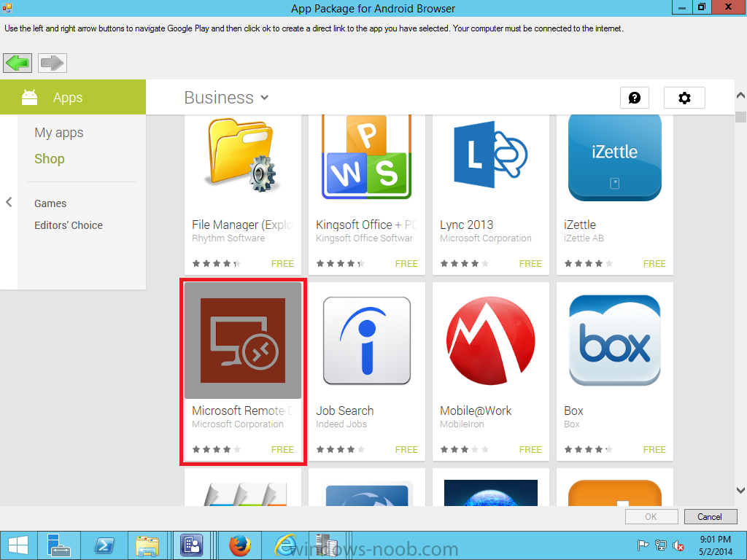This screenshot has width=747, height=560.
Task: Go to My apps
Action: 58,133
